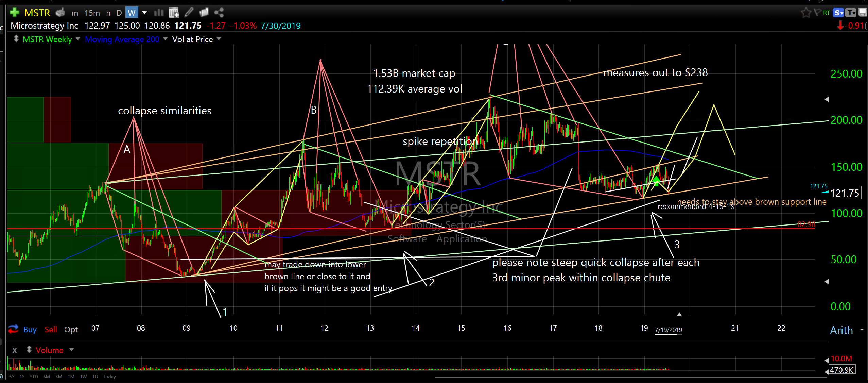The width and height of the screenshot is (868, 383).
Task: Open the bar chart style icon
Action: tap(159, 13)
